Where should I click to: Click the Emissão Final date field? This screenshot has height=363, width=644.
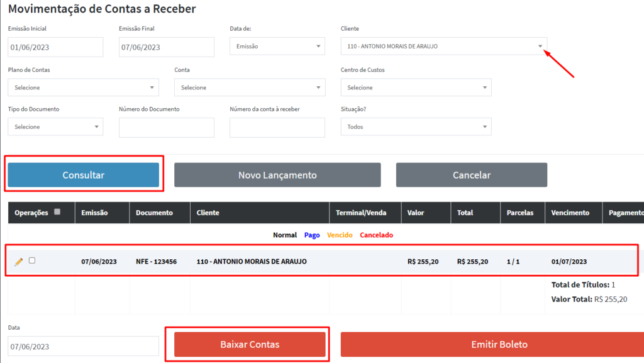tap(166, 47)
